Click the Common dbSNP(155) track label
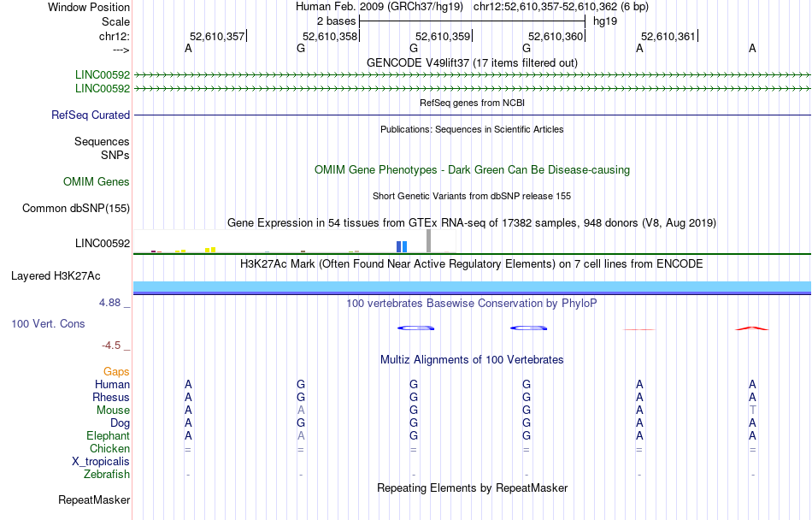 pyautogui.click(x=75, y=208)
